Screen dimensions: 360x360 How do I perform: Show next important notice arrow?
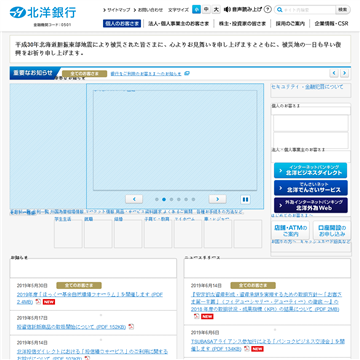coord(344,73)
